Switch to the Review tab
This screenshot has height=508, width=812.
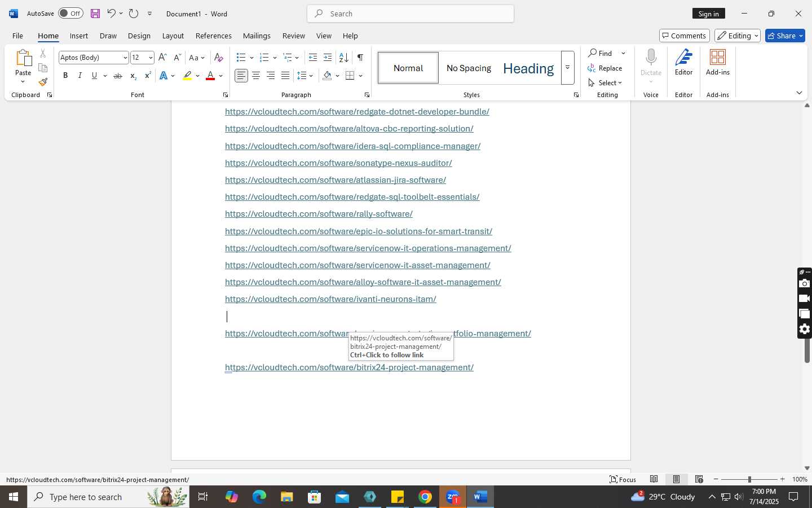[294, 36]
